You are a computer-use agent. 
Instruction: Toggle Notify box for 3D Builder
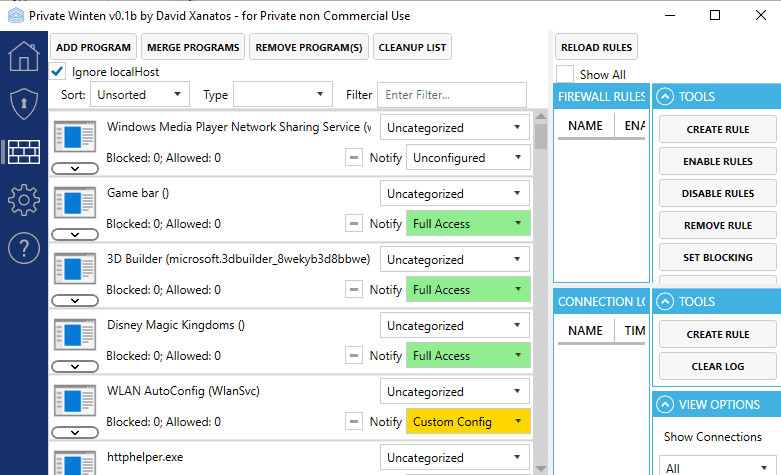pyautogui.click(x=354, y=289)
